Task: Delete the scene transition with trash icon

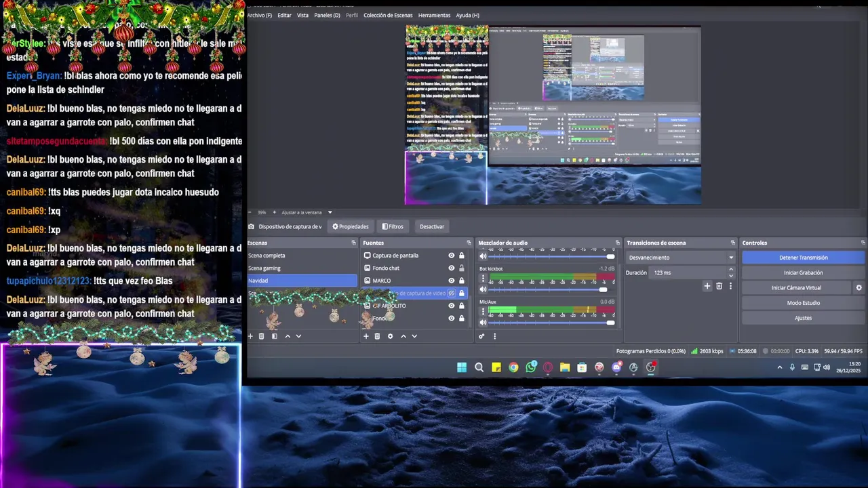Action: pyautogui.click(x=719, y=286)
